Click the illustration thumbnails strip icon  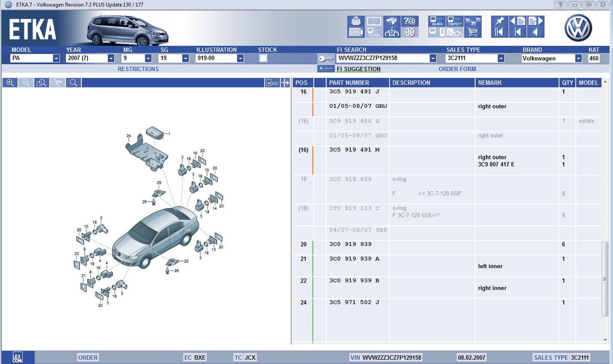[272, 83]
